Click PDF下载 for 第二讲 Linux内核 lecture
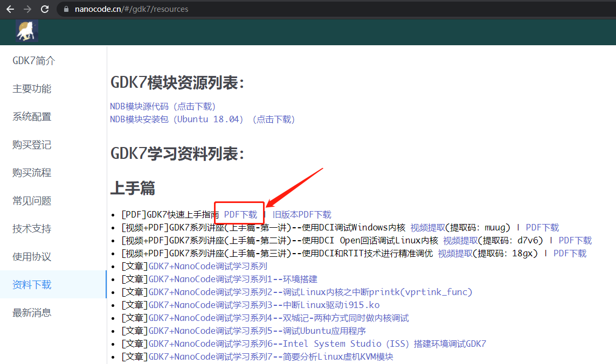This screenshot has width=616, height=364. (575, 241)
